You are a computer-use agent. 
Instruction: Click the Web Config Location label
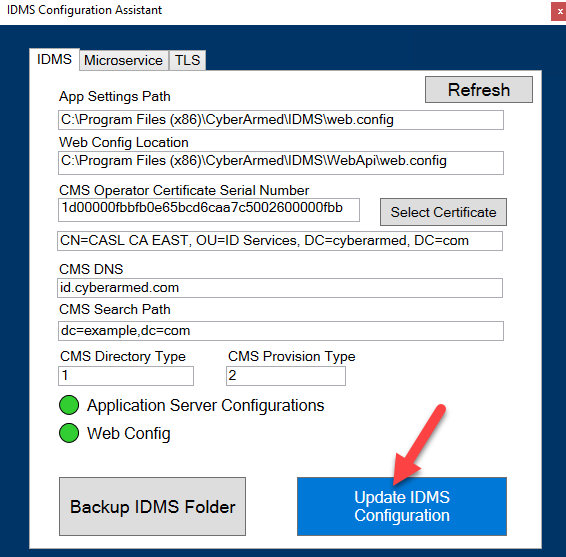pyautogui.click(x=124, y=143)
